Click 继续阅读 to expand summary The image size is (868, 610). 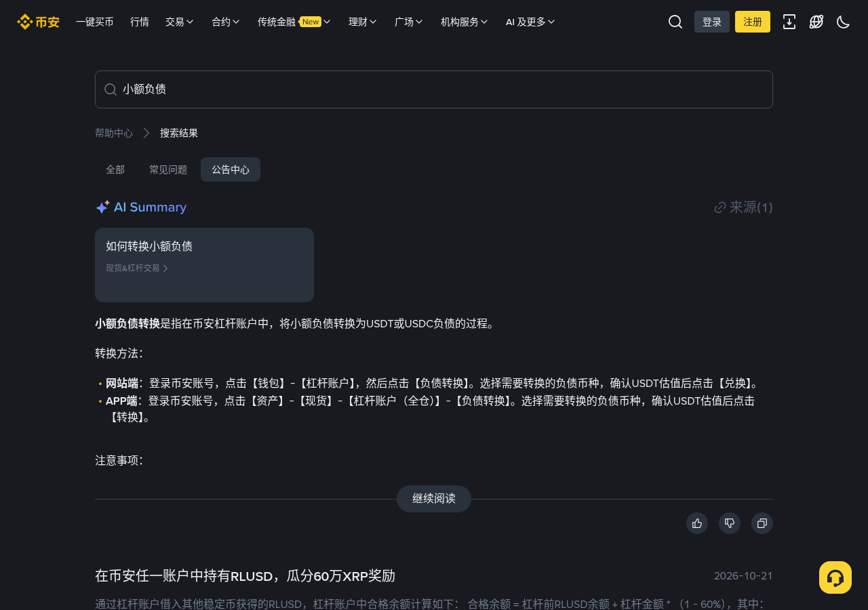pos(434,499)
